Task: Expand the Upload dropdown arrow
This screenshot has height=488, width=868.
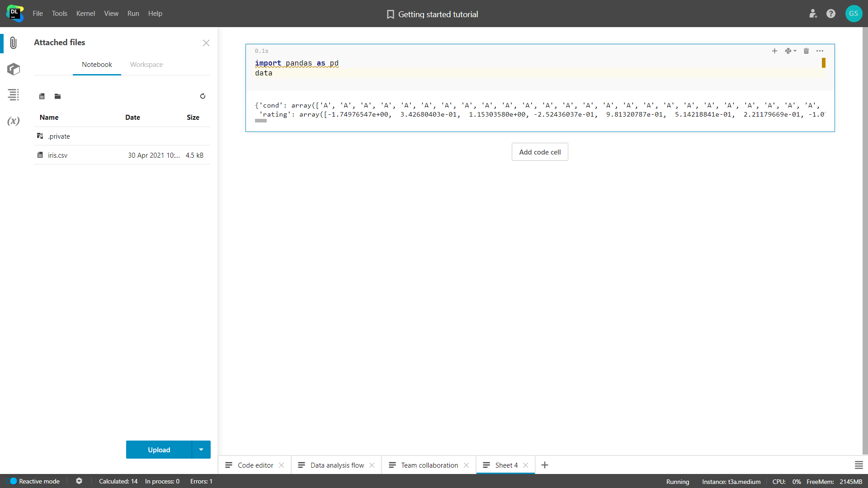Action: coord(202,450)
